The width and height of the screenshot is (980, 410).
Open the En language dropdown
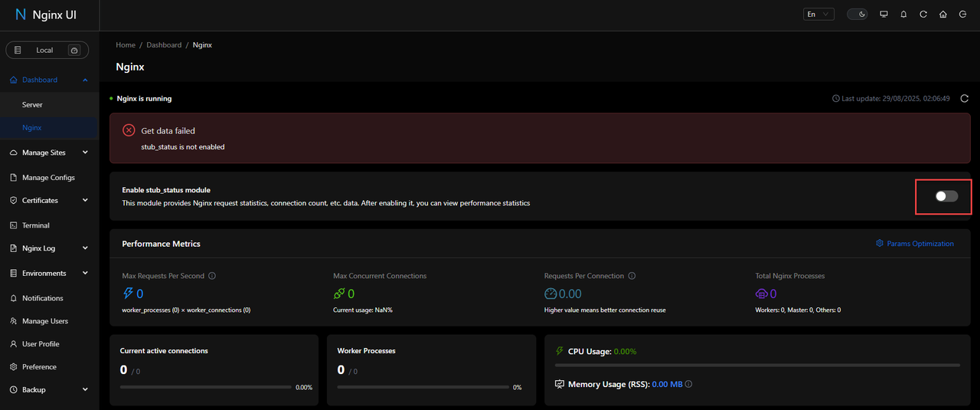point(818,15)
